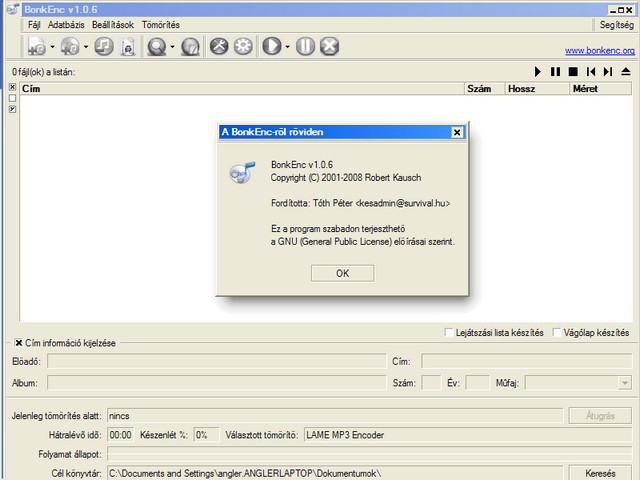Open the Beállítások menu
Viewport: 640px width, 480px height.
pyautogui.click(x=113, y=25)
